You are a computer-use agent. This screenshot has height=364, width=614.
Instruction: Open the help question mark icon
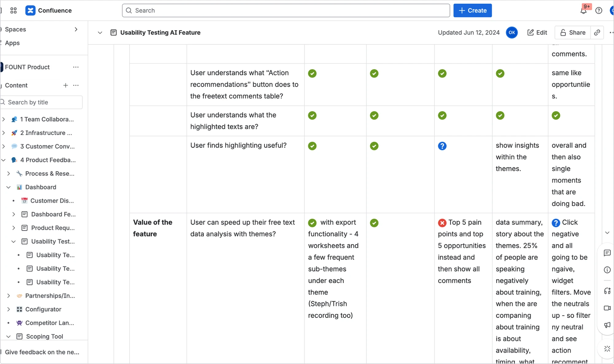[x=599, y=11]
